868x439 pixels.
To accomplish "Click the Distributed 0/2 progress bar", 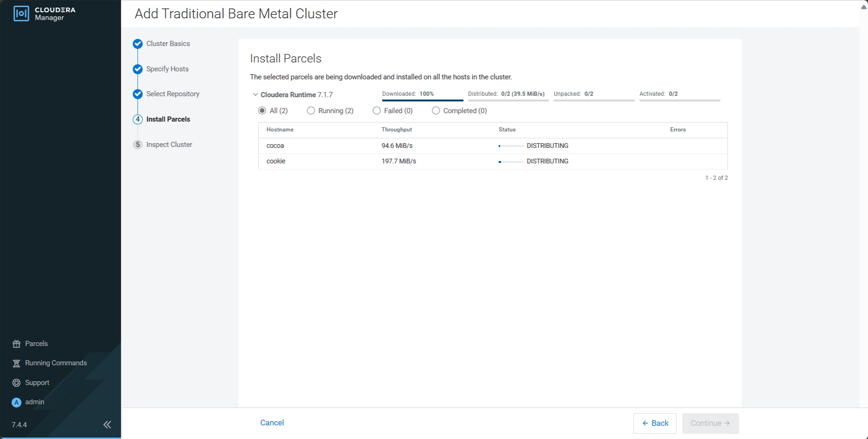I will coord(508,100).
